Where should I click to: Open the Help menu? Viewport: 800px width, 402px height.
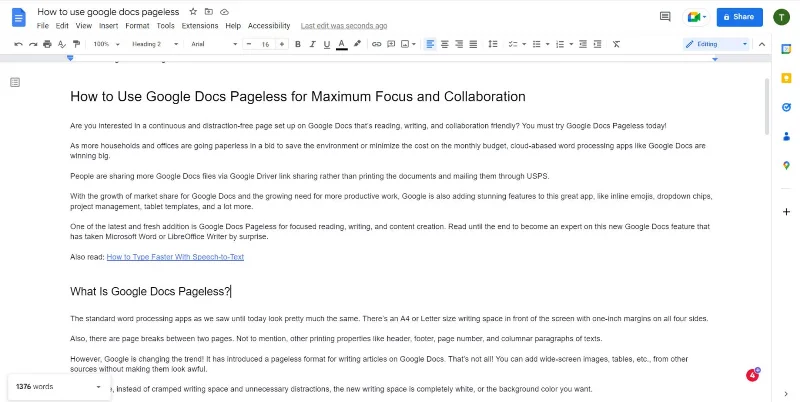tap(233, 26)
